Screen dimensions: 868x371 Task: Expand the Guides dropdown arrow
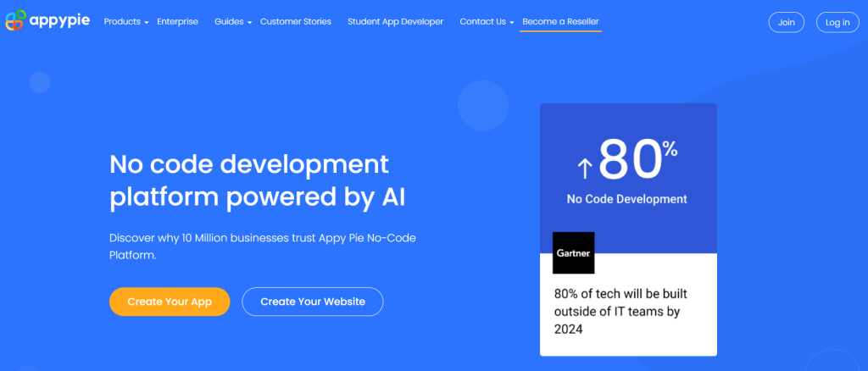tap(250, 23)
